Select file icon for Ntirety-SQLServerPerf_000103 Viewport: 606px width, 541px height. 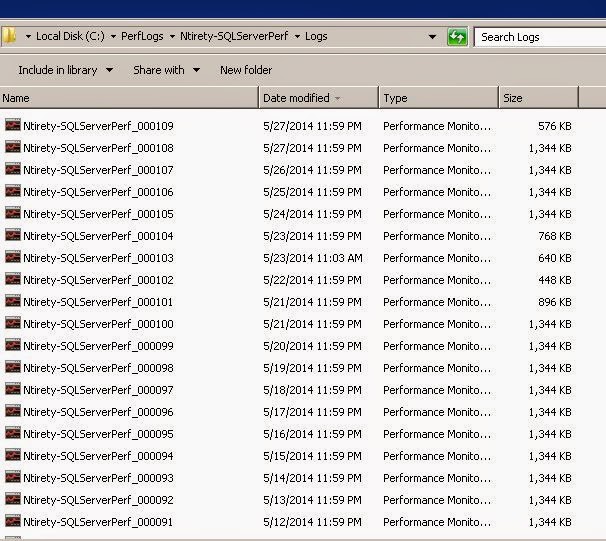pyautogui.click(x=13, y=257)
